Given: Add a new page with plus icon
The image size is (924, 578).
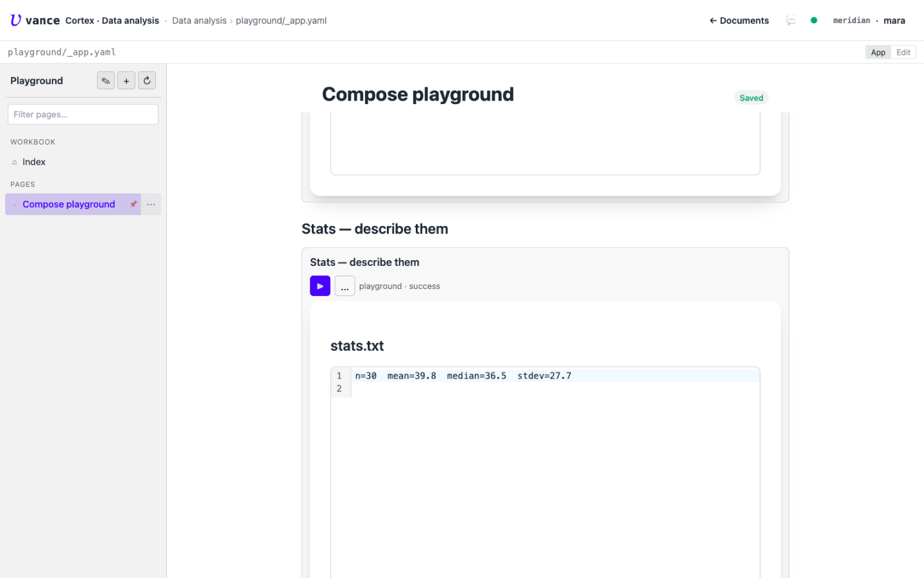Looking at the screenshot, I should point(126,80).
